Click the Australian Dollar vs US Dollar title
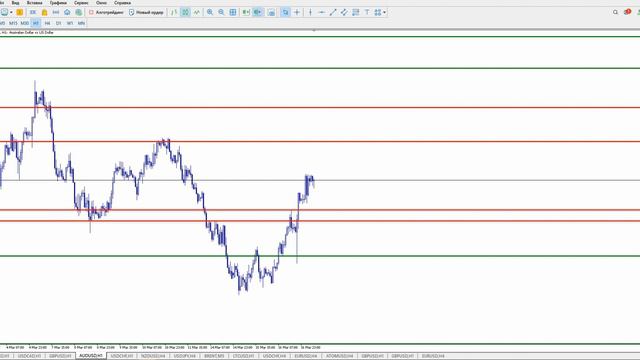 coord(31,32)
